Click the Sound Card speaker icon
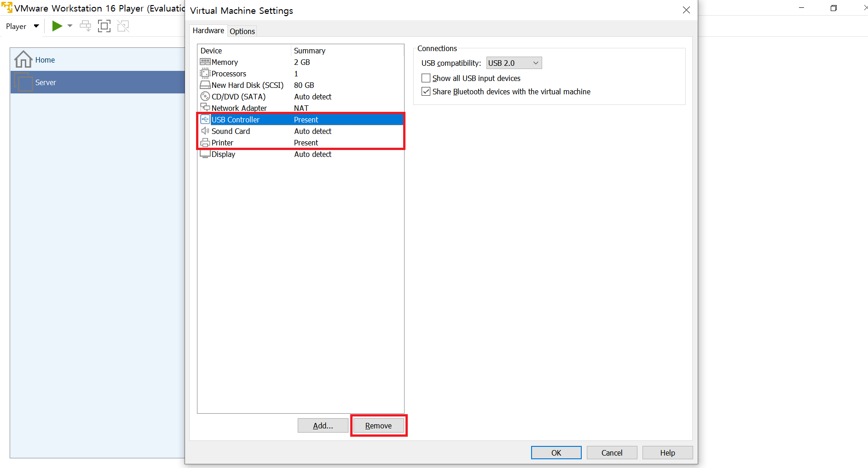Image resolution: width=868 pixels, height=468 pixels. 205,131
